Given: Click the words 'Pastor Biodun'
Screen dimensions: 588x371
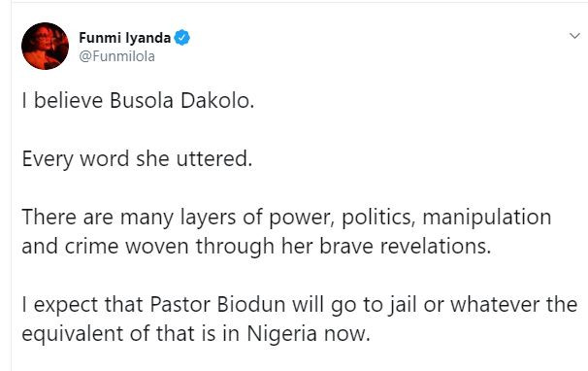Looking at the screenshot, I should click(x=217, y=305).
